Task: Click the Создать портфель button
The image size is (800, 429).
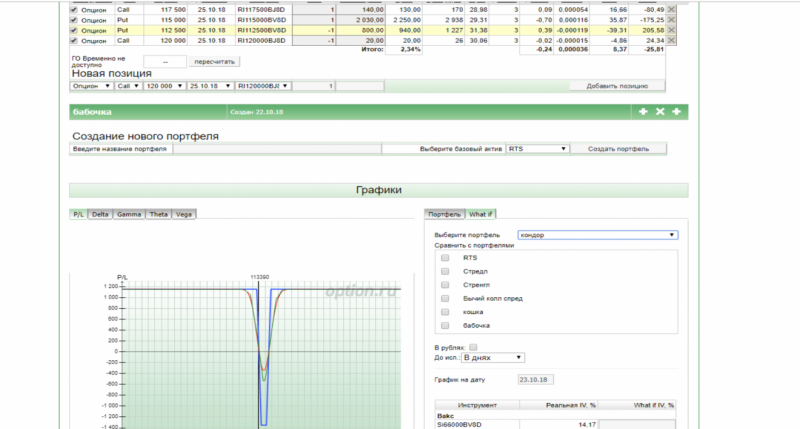Action: click(x=618, y=148)
